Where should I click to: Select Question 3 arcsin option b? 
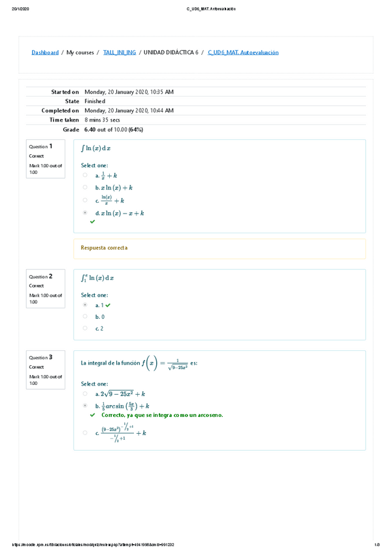[85, 406]
